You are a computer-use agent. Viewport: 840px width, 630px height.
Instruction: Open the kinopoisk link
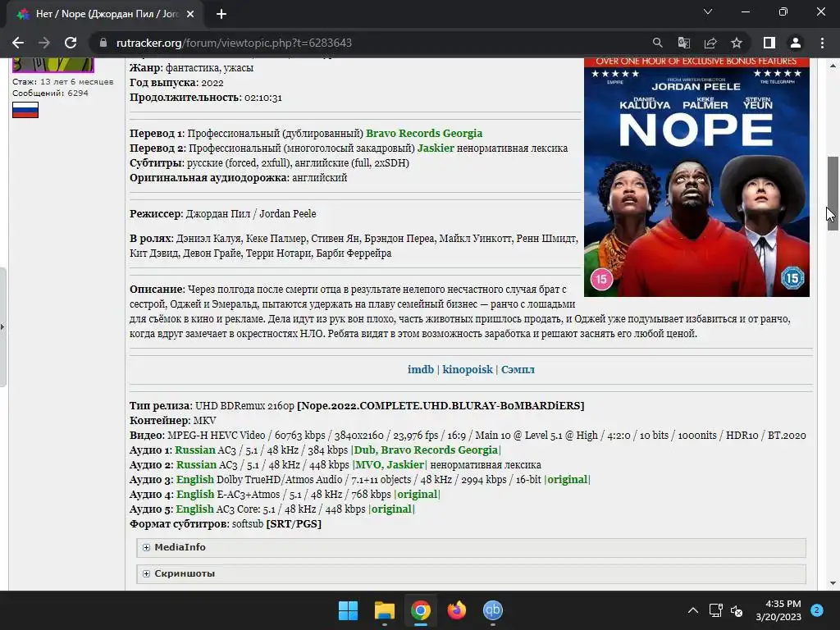coord(467,370)
